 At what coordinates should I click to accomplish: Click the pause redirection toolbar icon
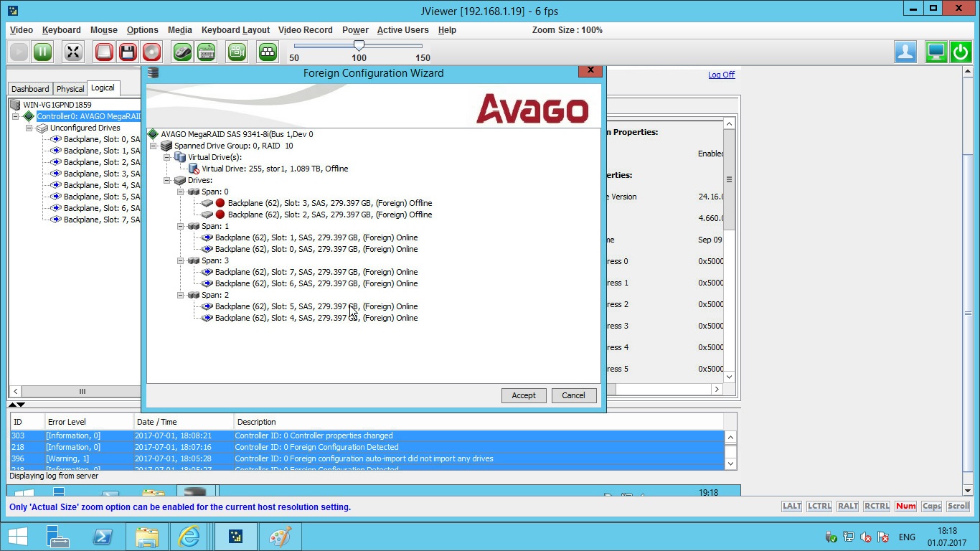pyautogui.click(x=42, y=52)
